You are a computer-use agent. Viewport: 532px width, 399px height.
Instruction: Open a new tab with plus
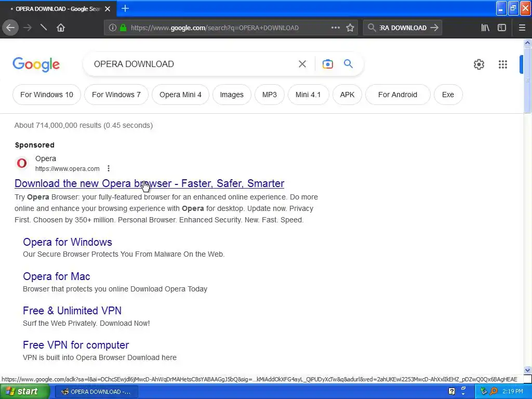pos(125,8)
